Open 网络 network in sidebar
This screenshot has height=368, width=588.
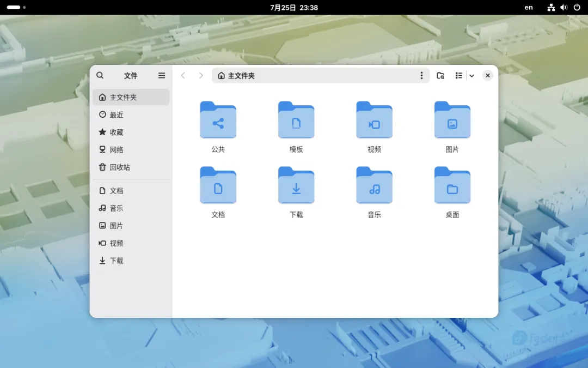[x=131, y=149]
